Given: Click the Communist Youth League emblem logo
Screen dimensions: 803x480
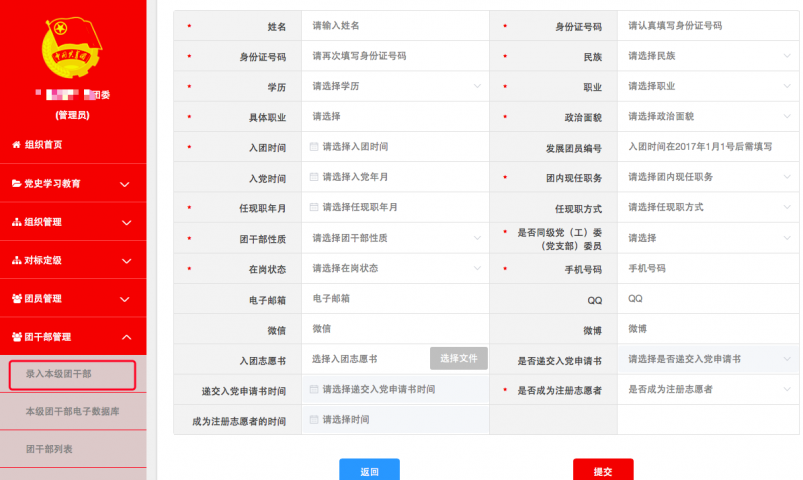Looking at the screenshot, I should [72, 47].
